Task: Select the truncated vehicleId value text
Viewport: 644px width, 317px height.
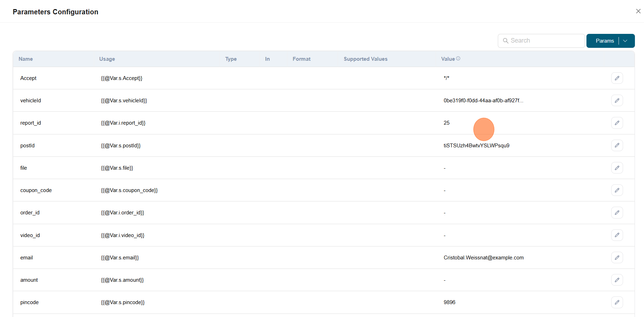Action: pos(483,101)
